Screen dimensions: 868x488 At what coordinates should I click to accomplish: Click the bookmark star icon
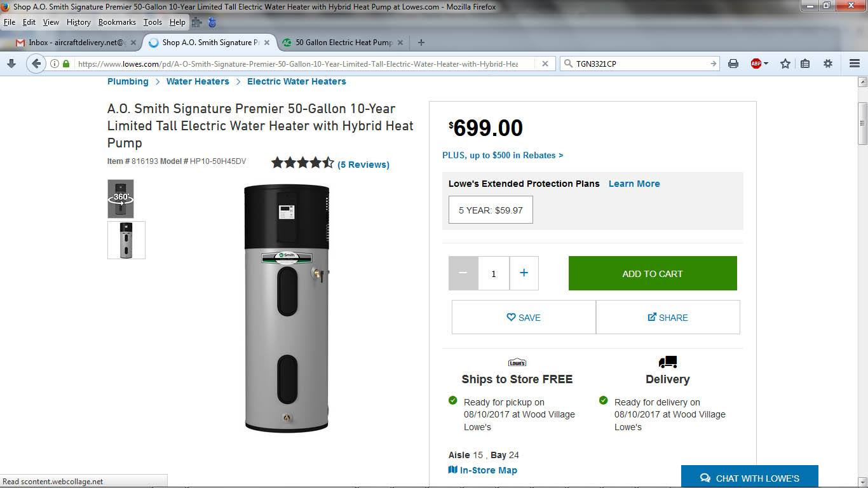785,64
